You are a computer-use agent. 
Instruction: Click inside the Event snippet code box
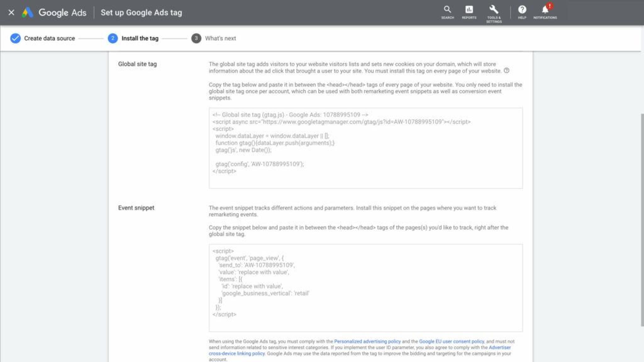click(366, 288)
